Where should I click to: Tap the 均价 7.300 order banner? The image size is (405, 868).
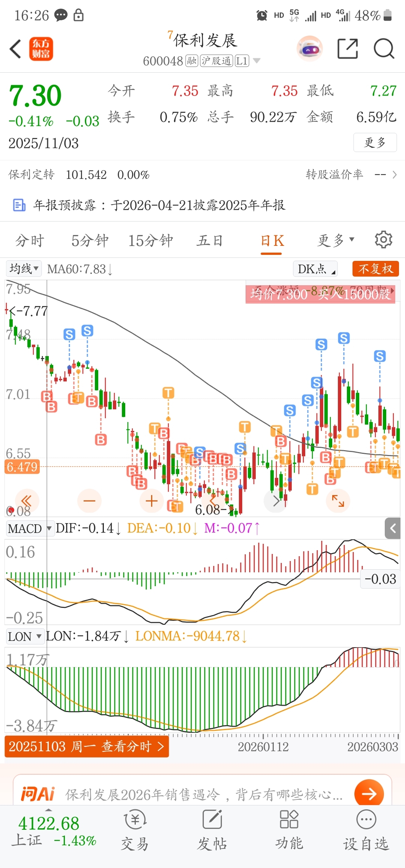[x=320, y=294]
